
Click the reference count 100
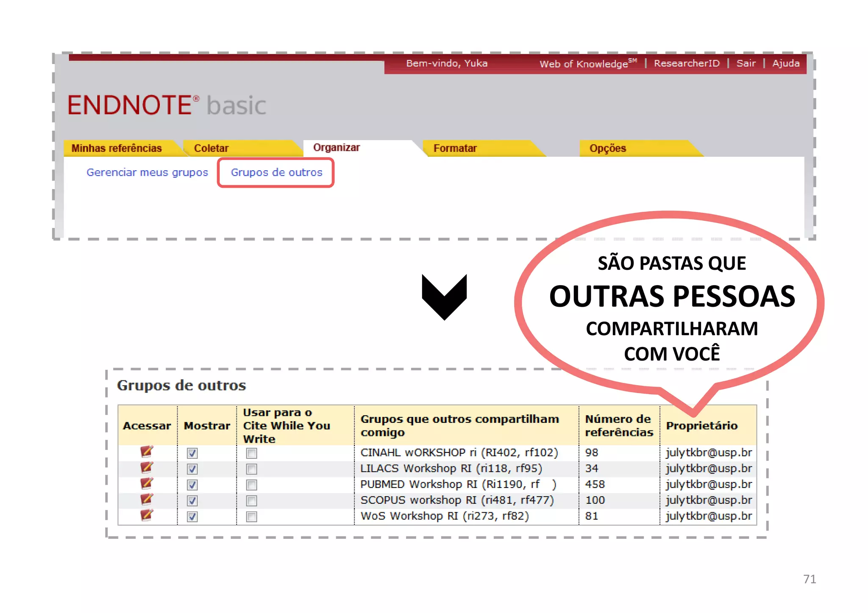pyautogui.click(x=595, y=500)
